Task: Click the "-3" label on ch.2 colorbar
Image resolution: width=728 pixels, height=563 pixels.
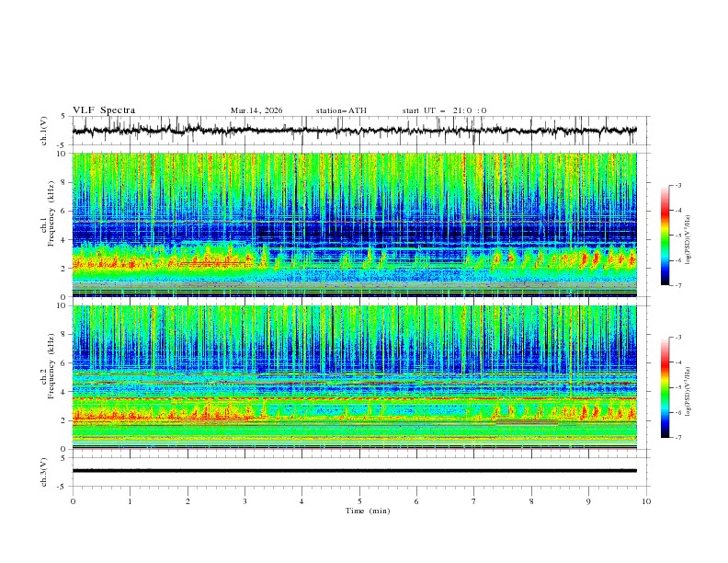Action: (678, 338)
